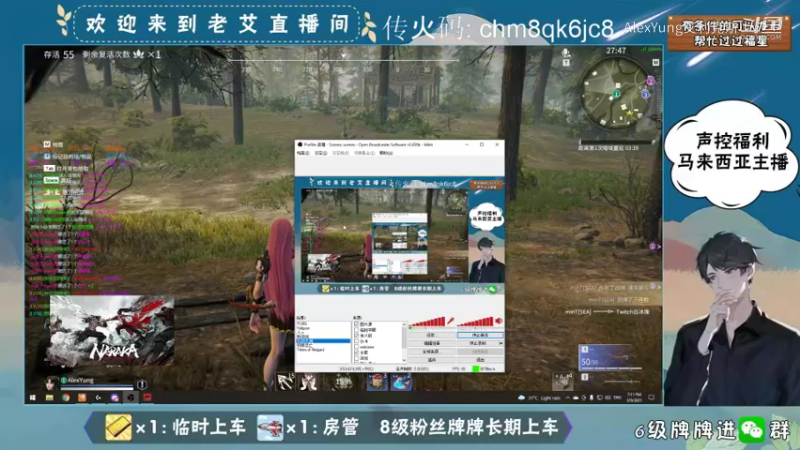The width and height of the screenshot is (800, 450).
Task: Click the 停止串流 stop streaming button
Action: coord(480,335)
